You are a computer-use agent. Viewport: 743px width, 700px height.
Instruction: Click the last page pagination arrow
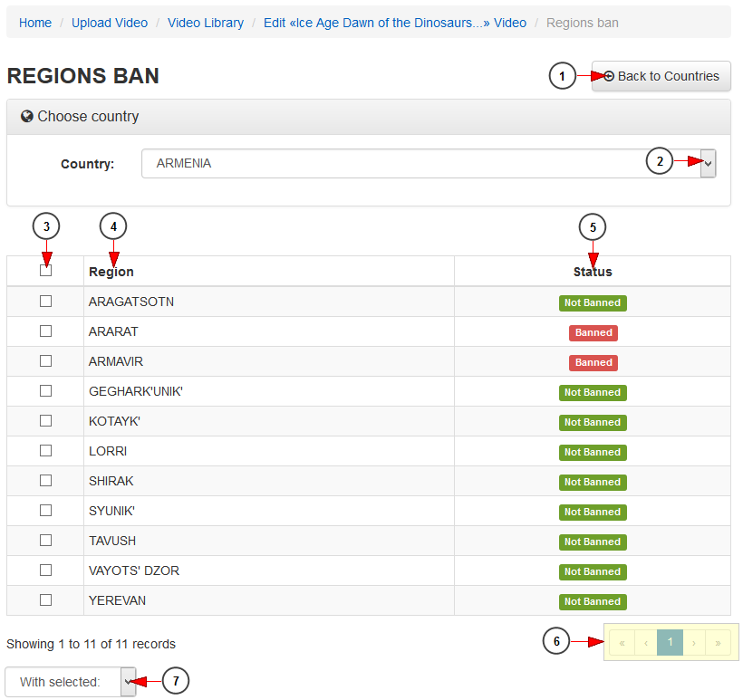tap(718, 643)
